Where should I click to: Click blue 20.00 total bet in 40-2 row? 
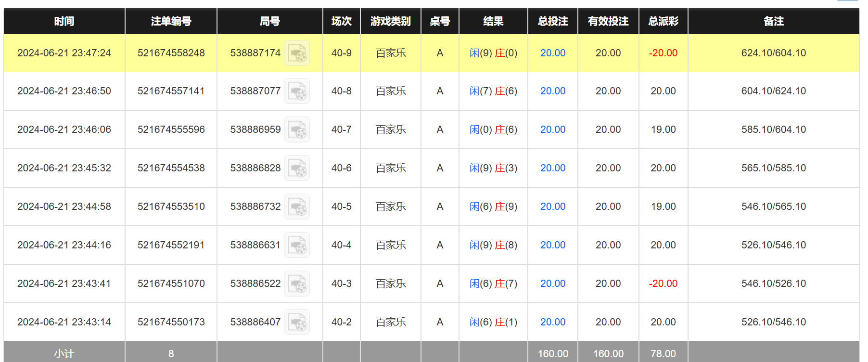click(x=552, y=322)
